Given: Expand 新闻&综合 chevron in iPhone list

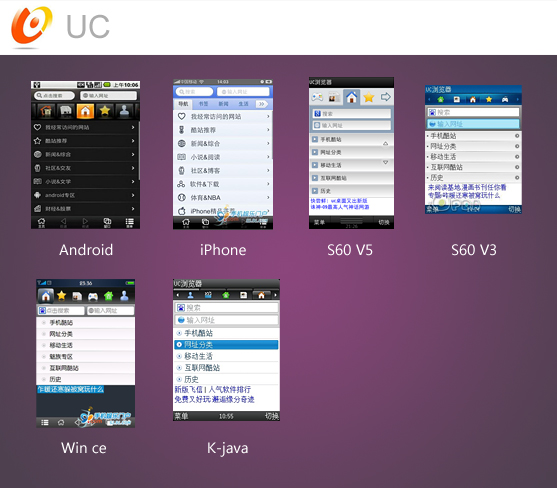Looking at the screenshot, I should coord(268,143).
